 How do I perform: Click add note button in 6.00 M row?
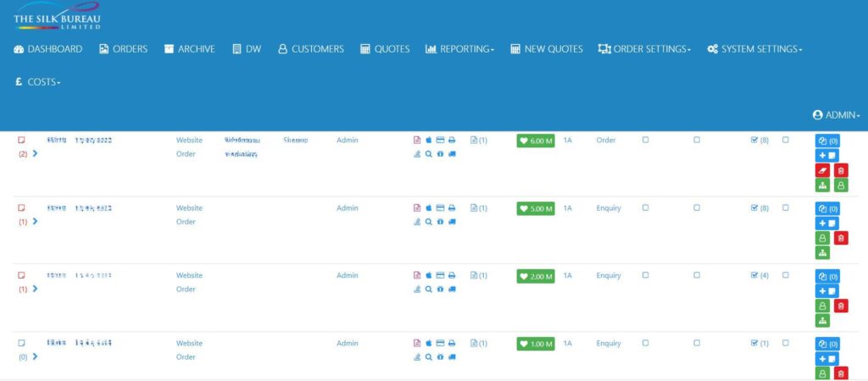[827, 156]
